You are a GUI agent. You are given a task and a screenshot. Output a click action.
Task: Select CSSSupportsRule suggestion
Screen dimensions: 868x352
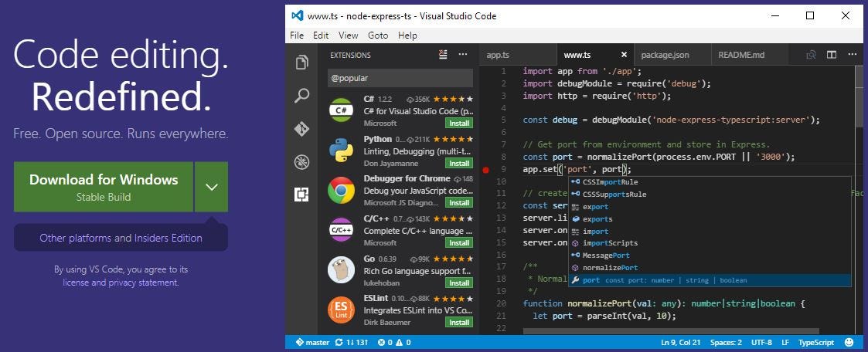[x=710, y=194]
